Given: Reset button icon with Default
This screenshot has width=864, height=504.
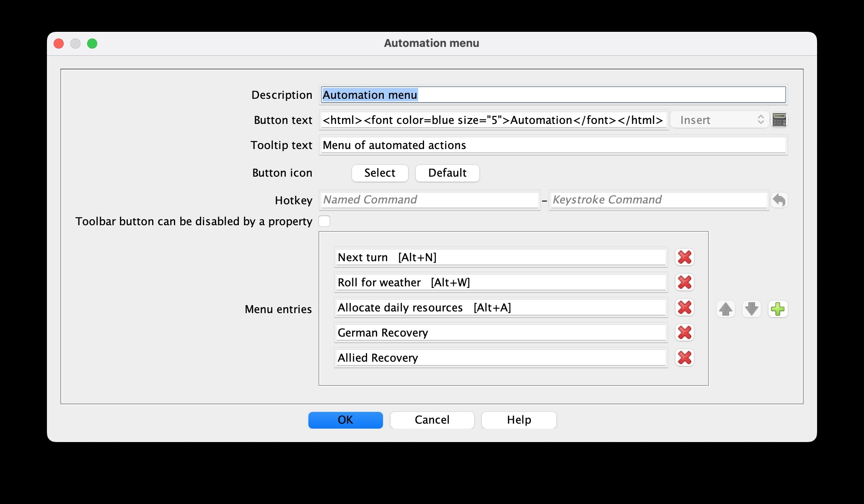Looking at the screenshot, I should (x=448, y=173).
